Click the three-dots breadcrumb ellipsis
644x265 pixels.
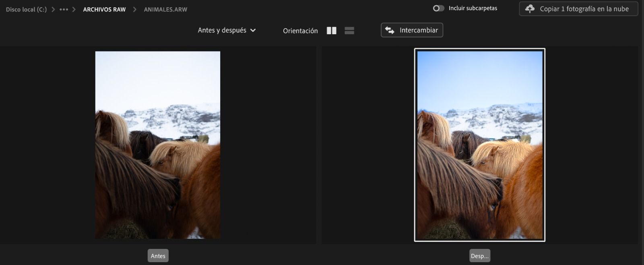tap(64, 9)
